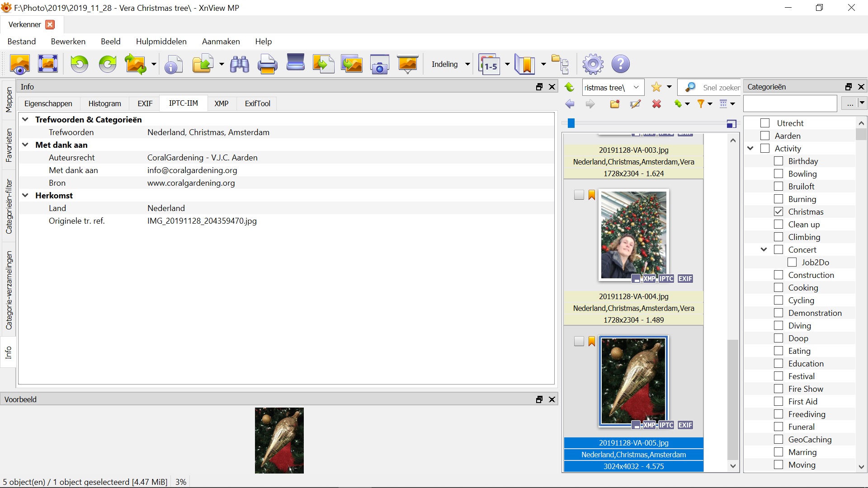Click the binoculars search icon

[x=239, y=64]
